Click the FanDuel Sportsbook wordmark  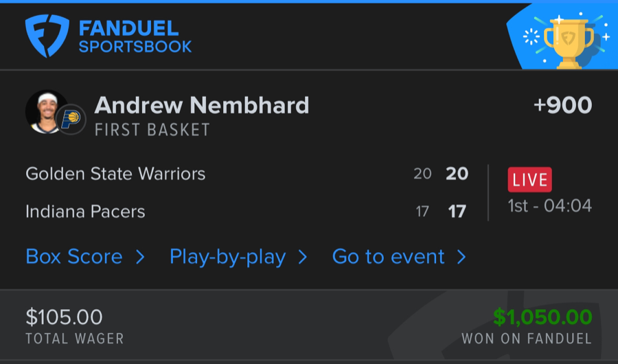[x=135, y=38]
